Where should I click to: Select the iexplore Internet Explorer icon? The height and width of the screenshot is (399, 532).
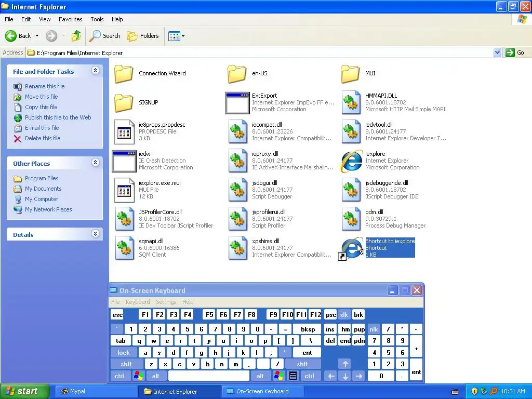tap(351, 161)
